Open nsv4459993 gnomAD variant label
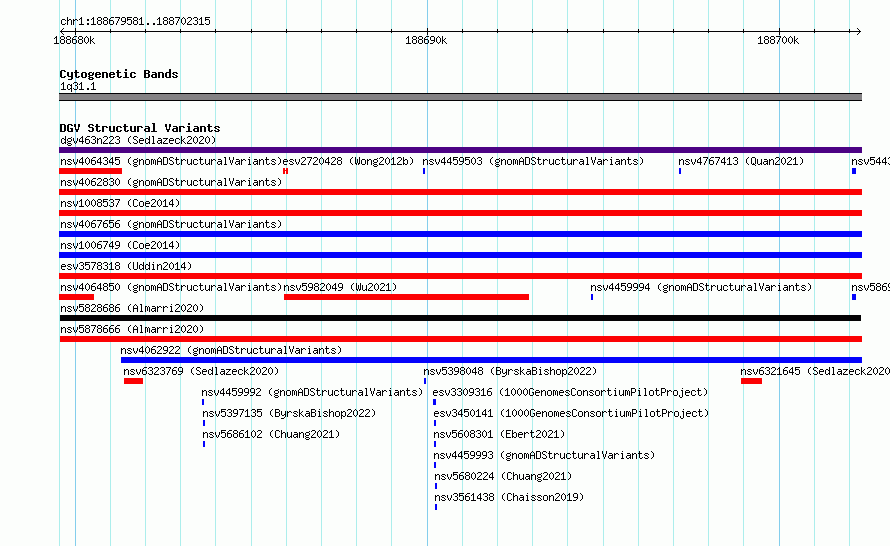The width and height of the screenshot is (890, 546). 544,455
